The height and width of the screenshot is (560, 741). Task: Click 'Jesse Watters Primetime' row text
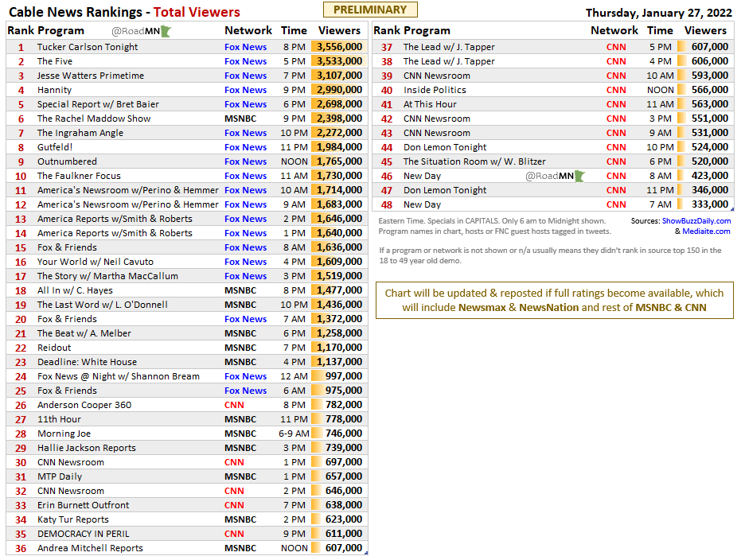coord(91,76)
